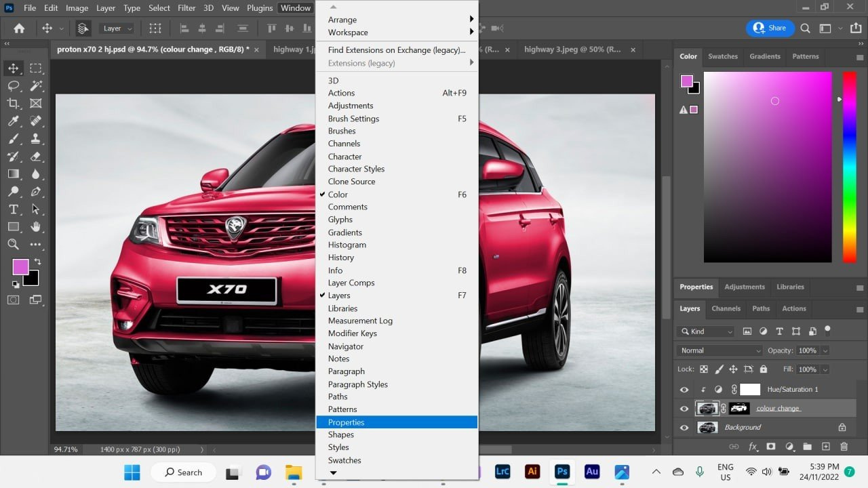Toggle visibility of Hue/Saturation 1 layer

[684, 390]
